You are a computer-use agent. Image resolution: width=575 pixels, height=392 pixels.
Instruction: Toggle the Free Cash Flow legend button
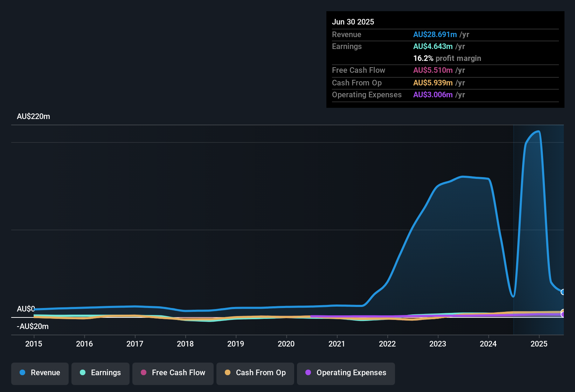tap(173, 373)
